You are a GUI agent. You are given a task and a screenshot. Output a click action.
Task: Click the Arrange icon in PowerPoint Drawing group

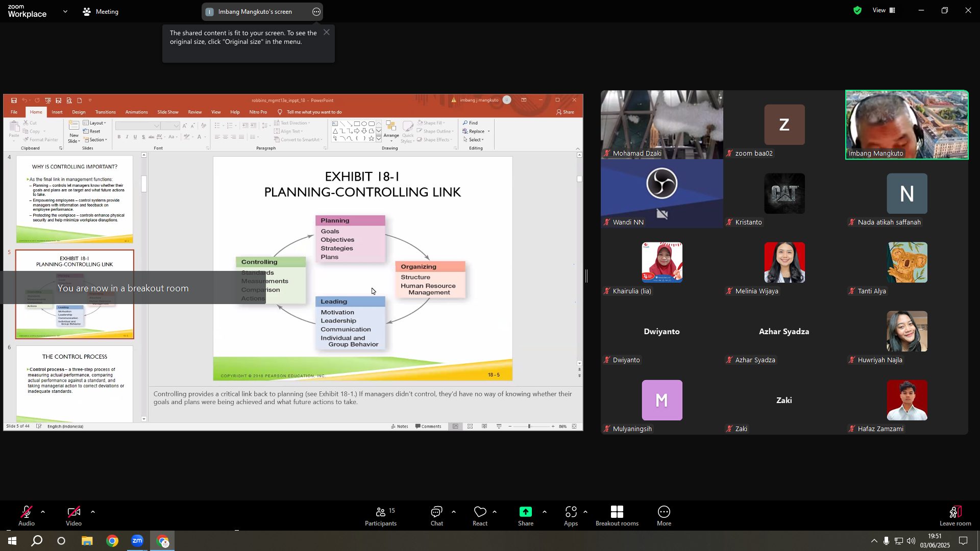391,127
